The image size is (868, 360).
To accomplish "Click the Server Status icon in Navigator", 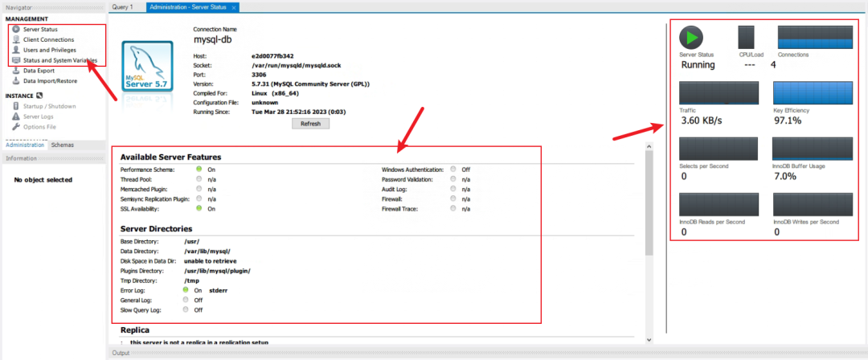I will (16, 29).
